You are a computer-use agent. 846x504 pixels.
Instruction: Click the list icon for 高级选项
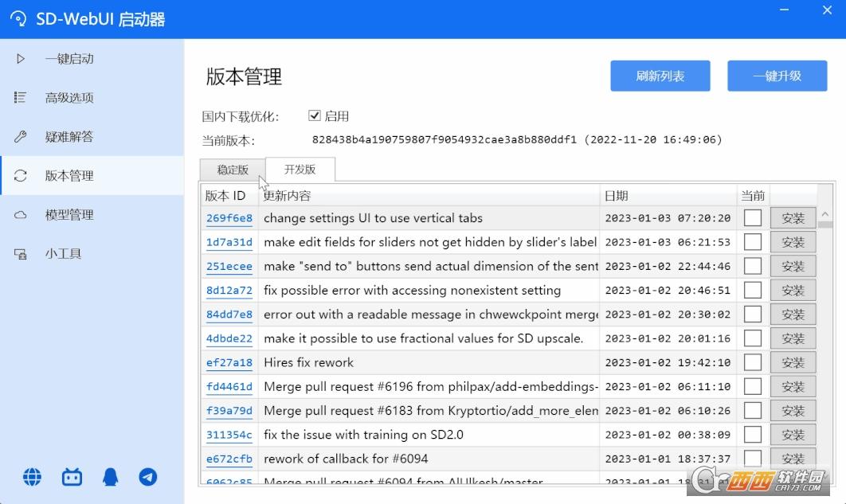click(x=20, y=98)
